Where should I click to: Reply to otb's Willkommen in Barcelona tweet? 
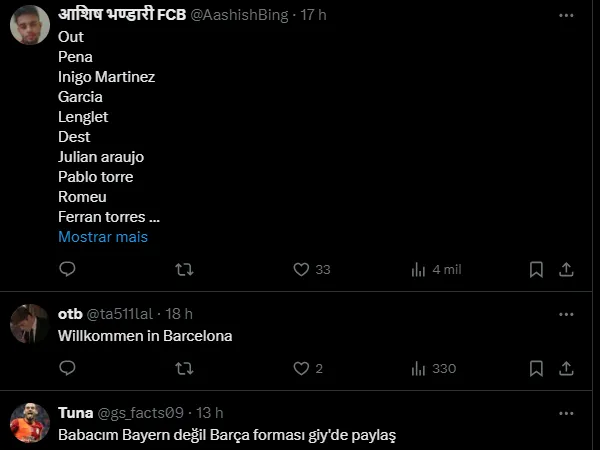pyautogui.click(x=67, y=368)
